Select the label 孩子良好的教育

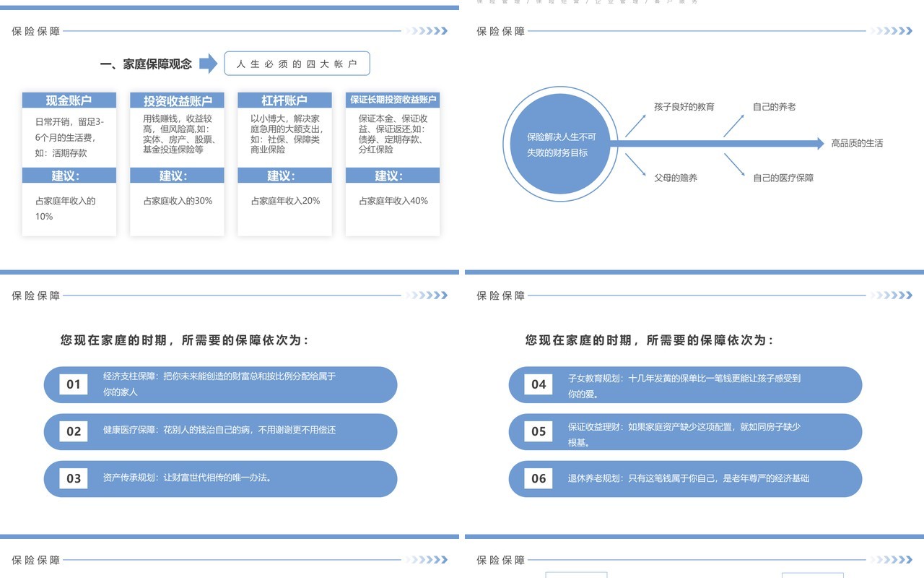pyautogui.click(x=684, y=107)
